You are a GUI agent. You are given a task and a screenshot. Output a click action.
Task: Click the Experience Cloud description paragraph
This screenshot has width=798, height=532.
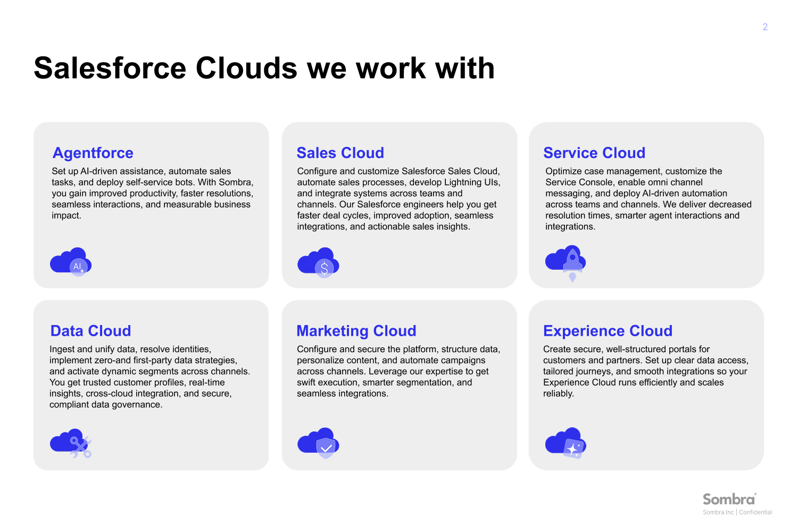click(645, 371)
